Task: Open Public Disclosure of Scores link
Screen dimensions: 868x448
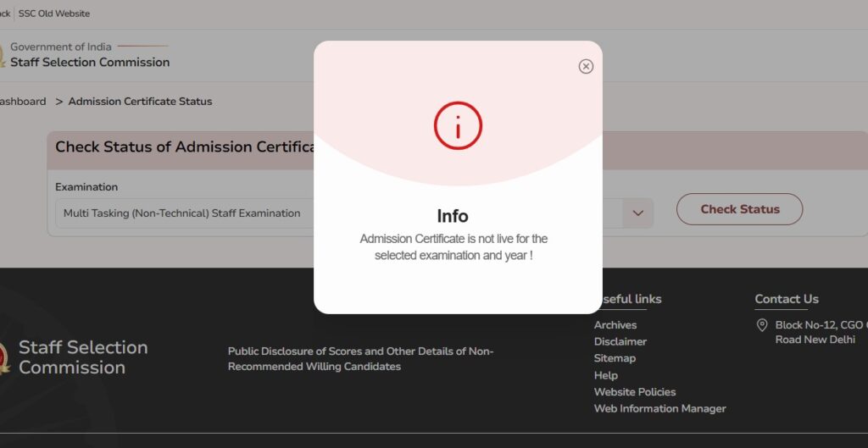Action: [x=360, y=359]
